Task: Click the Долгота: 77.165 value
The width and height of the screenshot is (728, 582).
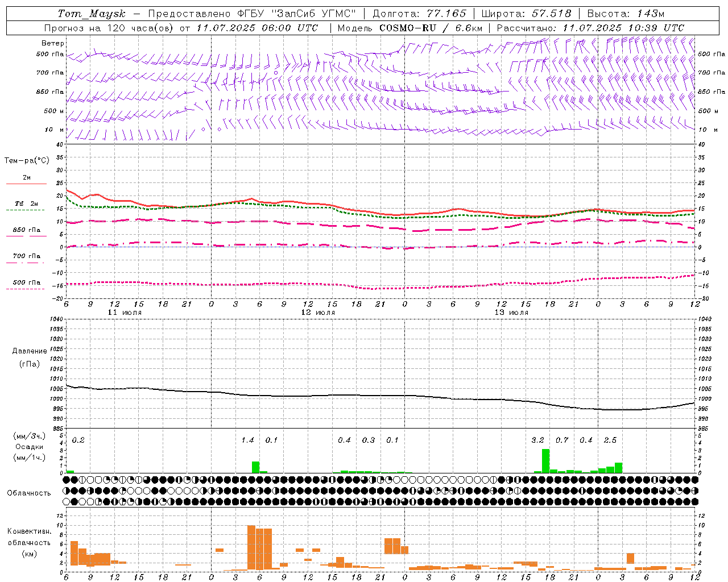Action: point(419,14)
